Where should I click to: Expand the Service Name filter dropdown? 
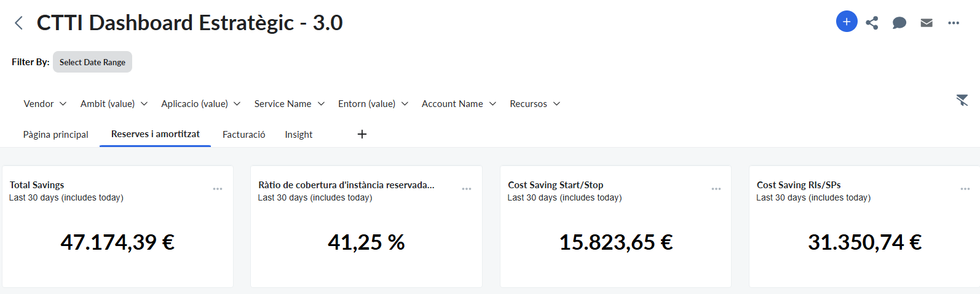[x=290, y=104]
